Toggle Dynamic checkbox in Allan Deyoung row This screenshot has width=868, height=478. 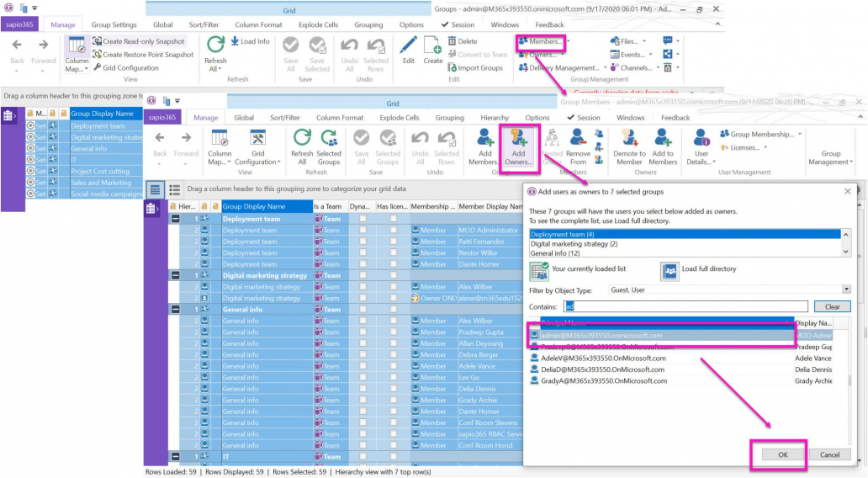click(x=363, y=343)
